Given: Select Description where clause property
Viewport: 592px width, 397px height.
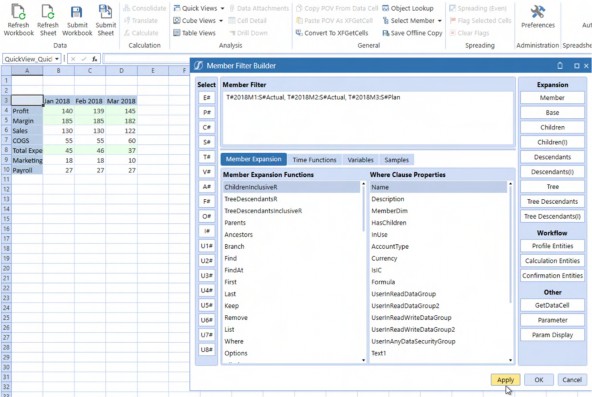Looking at the screenshot, I should (438, 199).
